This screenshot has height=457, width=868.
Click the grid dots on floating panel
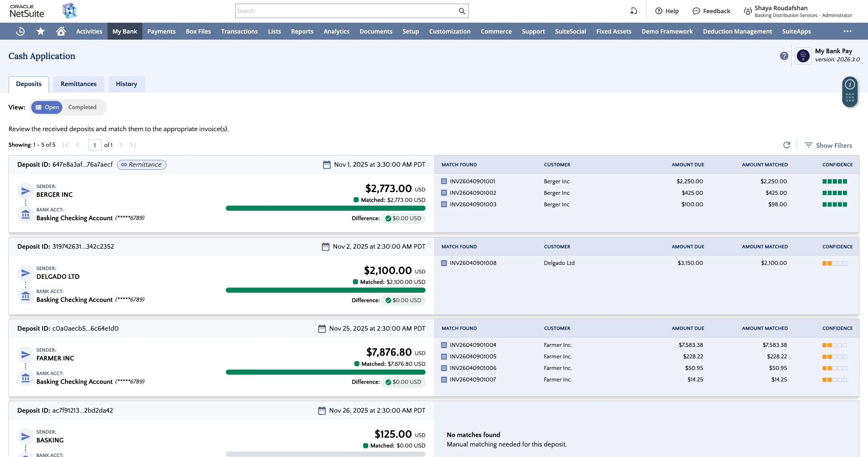[850, 98]
